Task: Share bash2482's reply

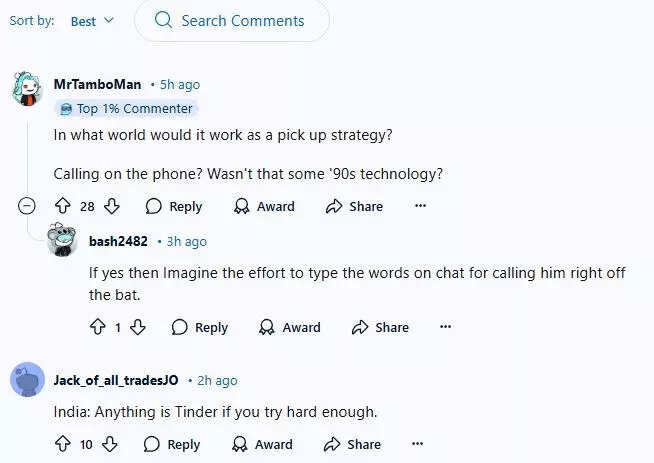Action: point(380,327)
